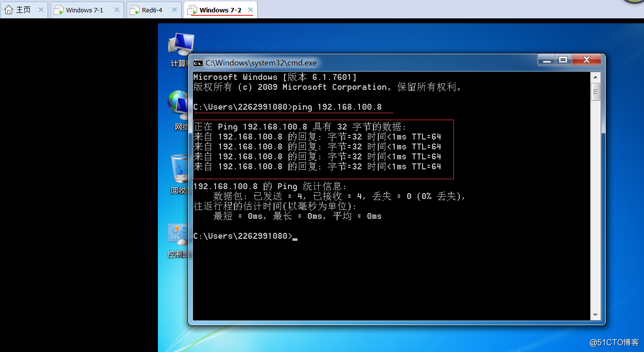Select the Windows 7-2 tab

[220, 9]
